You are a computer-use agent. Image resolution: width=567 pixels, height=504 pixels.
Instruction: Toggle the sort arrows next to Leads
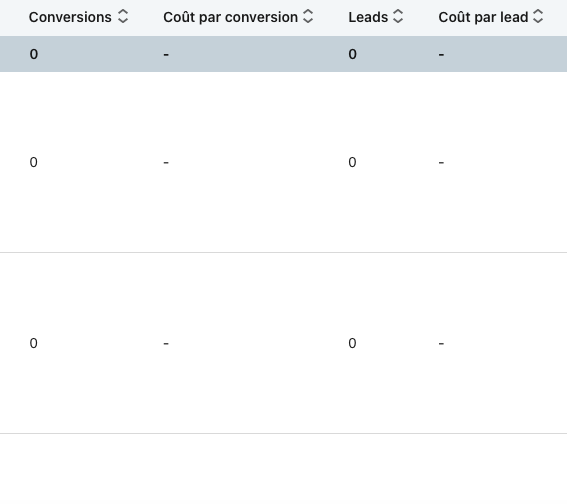tap(398, 17)
